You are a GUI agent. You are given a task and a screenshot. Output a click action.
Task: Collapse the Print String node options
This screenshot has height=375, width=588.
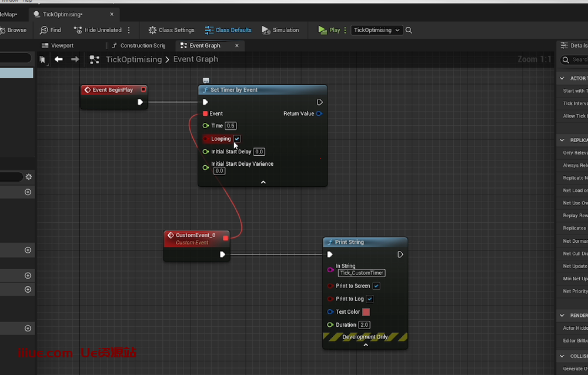(x=365, y=345)
